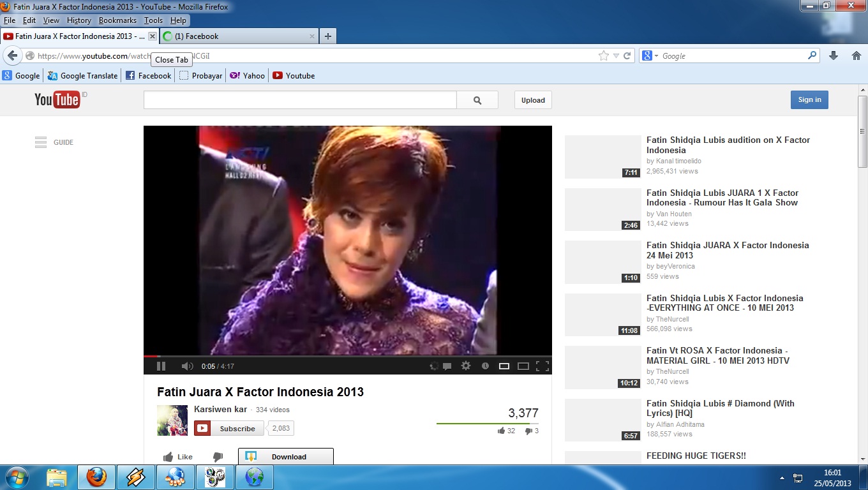Click the blue Sign in button
The height and width of the screenshot is (490, 868).
809,100
